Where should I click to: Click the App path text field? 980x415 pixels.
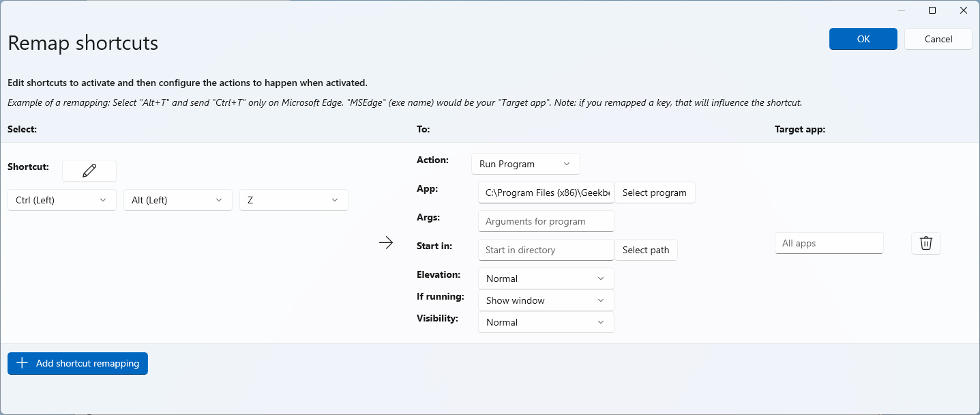(x=546, y=192)
